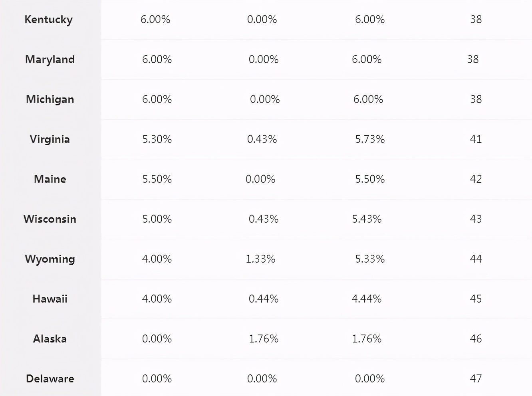Select the Virginia state label

tap(50, 139)
